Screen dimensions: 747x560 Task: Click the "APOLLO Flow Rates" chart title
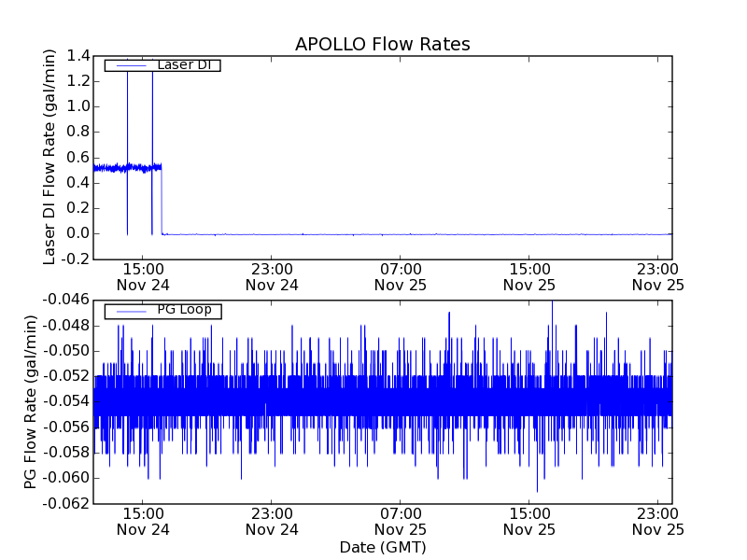point(382,44)
